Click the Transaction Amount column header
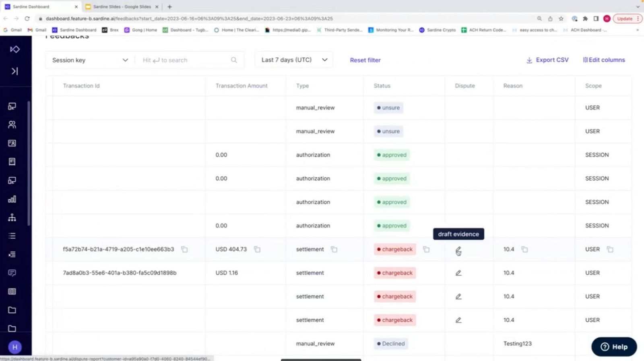This screenshot has width=644, height=361. coord(242,86)
